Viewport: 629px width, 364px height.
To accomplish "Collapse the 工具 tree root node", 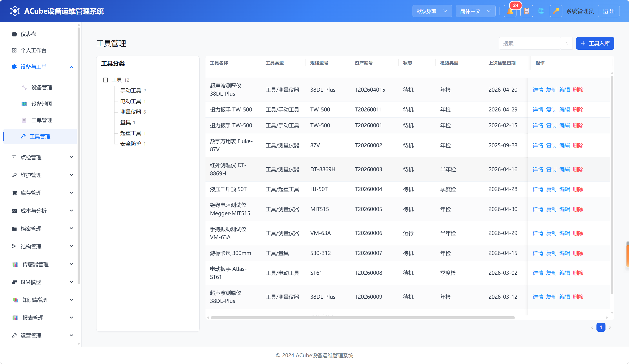I will [x=105, y=80].
